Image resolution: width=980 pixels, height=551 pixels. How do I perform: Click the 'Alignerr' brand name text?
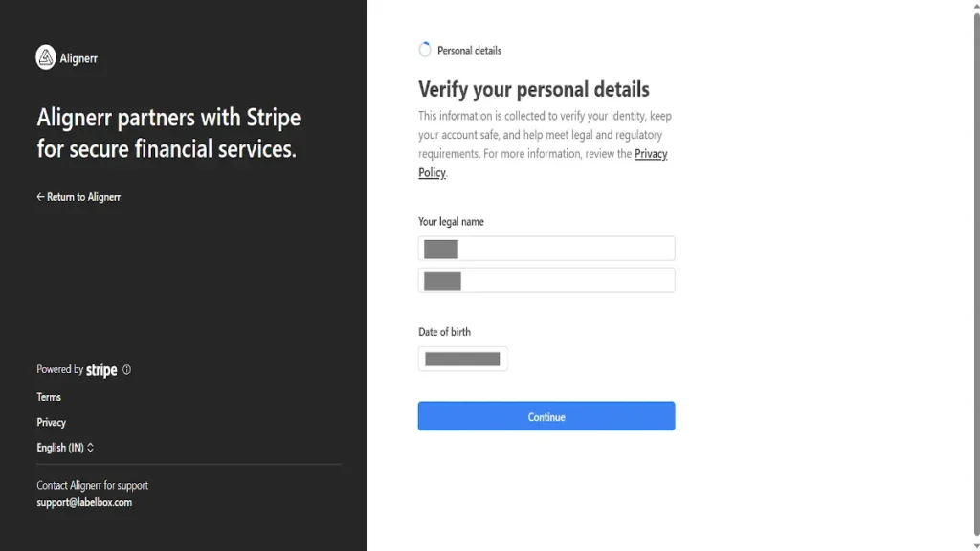tap(78, 58)
